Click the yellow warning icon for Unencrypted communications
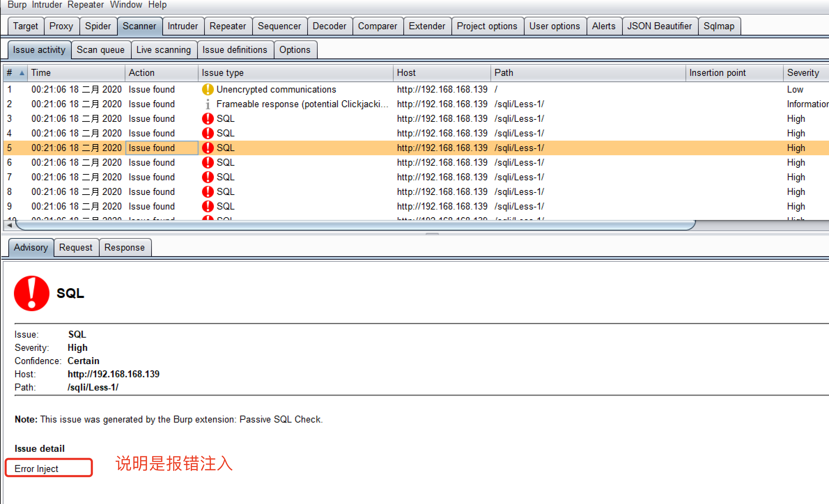The width and height of the screenshot is (829, 504). point(208,89)
